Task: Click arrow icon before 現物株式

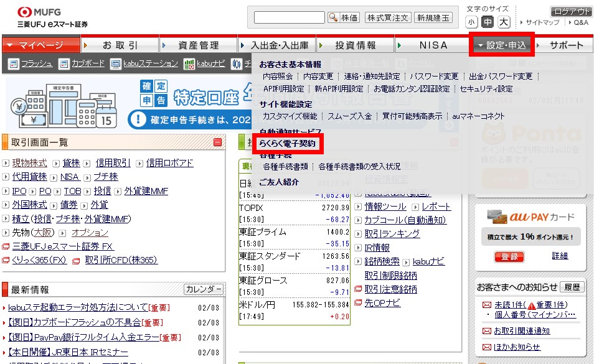Action: coord(6,164)
